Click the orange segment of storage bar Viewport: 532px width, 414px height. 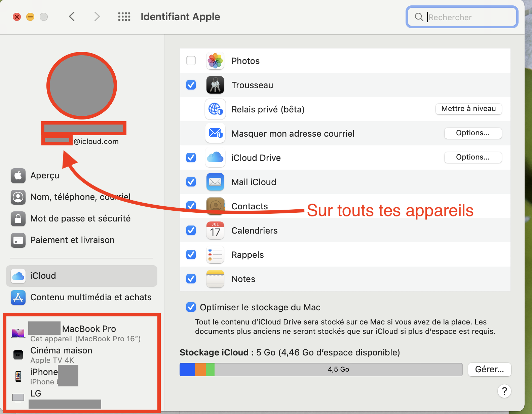click(200, 370)
